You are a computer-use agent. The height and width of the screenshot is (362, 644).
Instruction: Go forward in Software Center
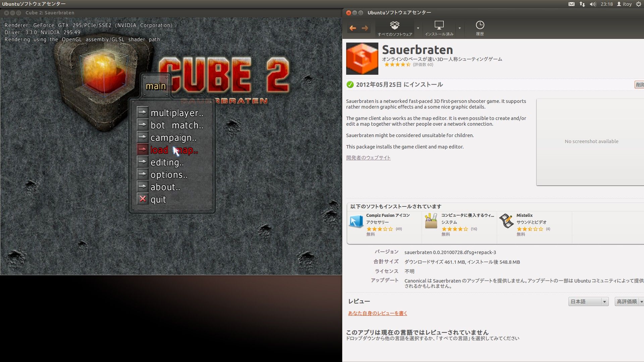[365, 28]
